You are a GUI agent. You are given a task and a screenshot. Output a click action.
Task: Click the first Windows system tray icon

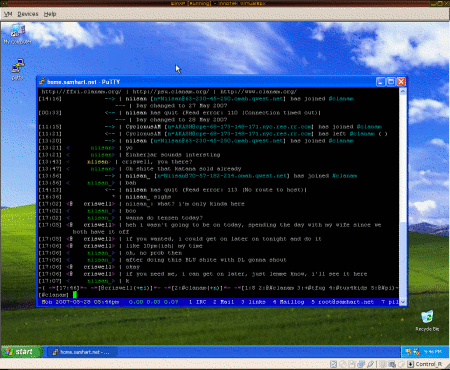(408, 352)
